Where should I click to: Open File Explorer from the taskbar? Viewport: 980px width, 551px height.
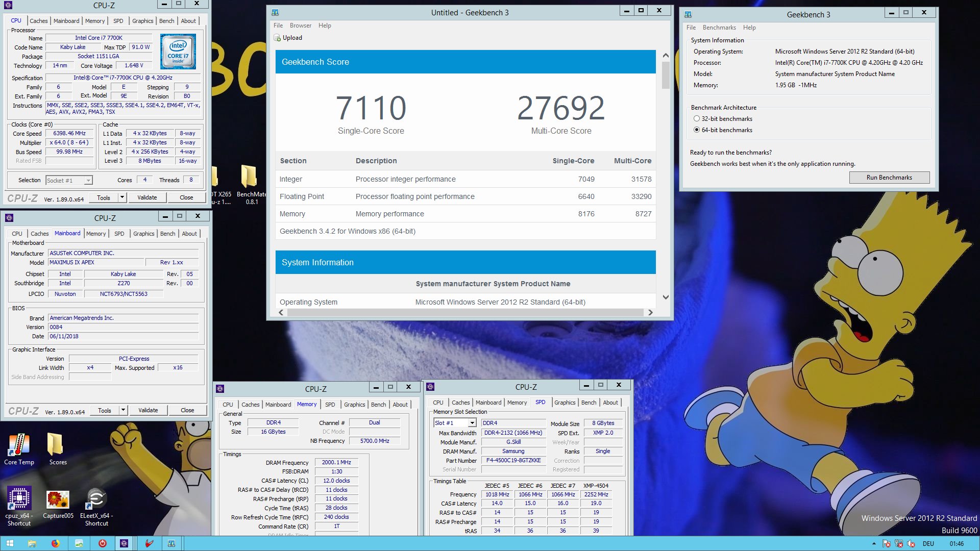(32, 543)
